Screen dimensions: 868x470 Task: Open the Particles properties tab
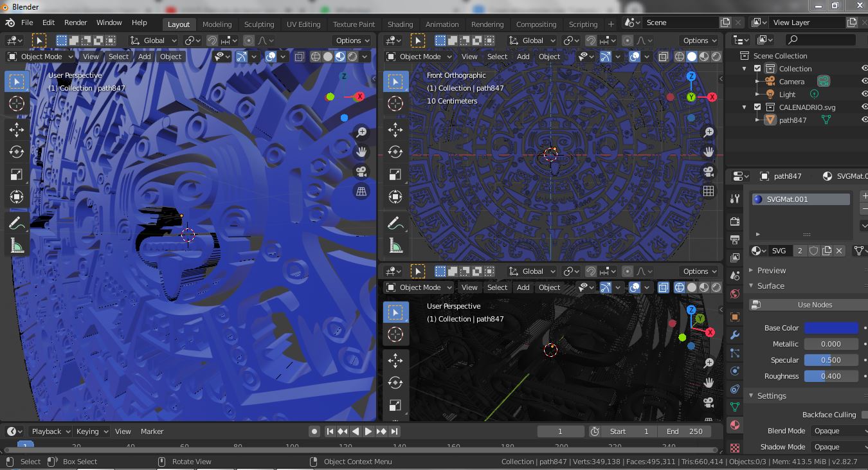click(735, 353)
